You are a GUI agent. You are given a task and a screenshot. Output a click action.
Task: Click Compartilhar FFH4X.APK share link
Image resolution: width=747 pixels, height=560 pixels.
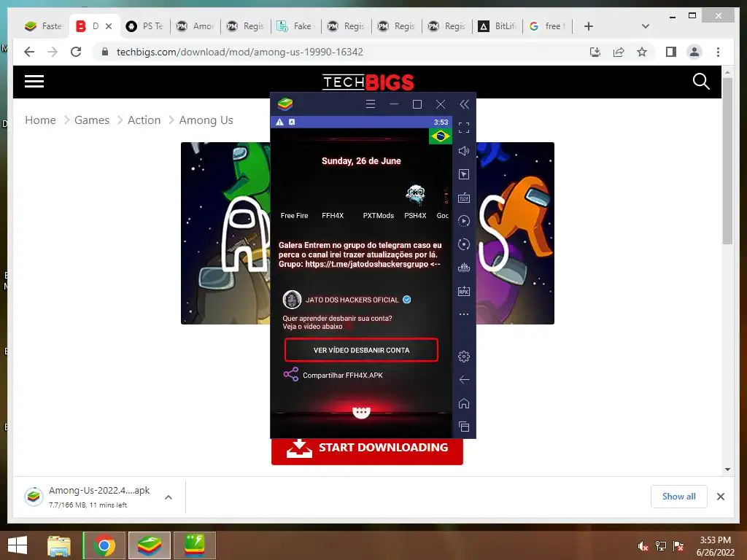[x=343, y=376]
